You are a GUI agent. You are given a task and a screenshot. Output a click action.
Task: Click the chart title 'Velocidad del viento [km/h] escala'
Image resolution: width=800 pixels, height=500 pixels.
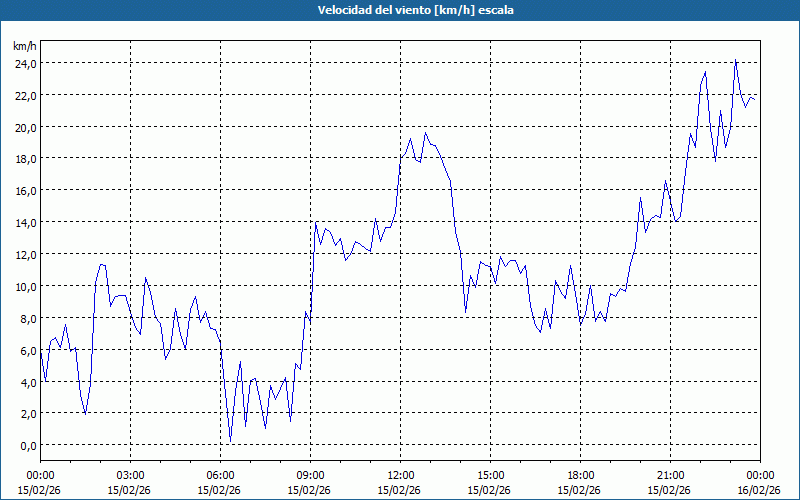415,10
